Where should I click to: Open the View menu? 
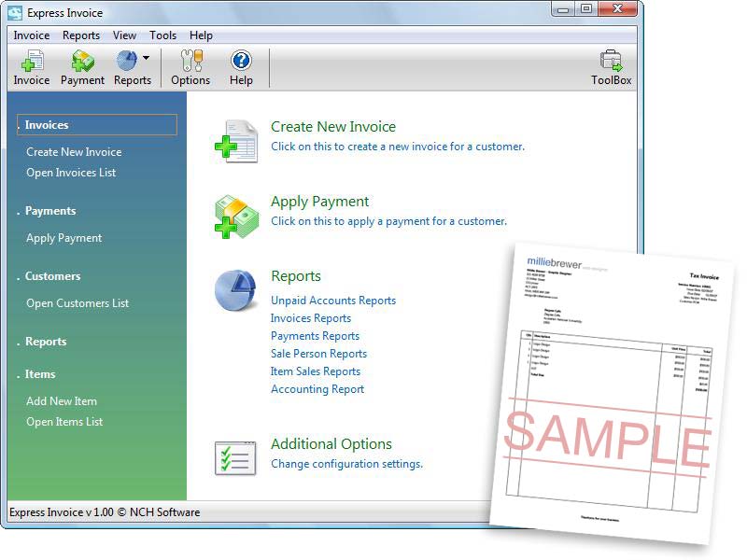tap(124, 35)
